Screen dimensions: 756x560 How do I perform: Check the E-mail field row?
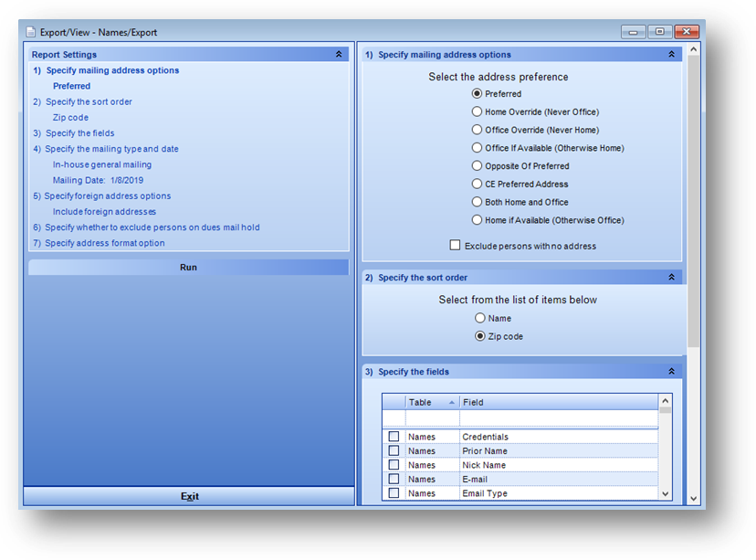pyautogui.click(x=394, y=479)
